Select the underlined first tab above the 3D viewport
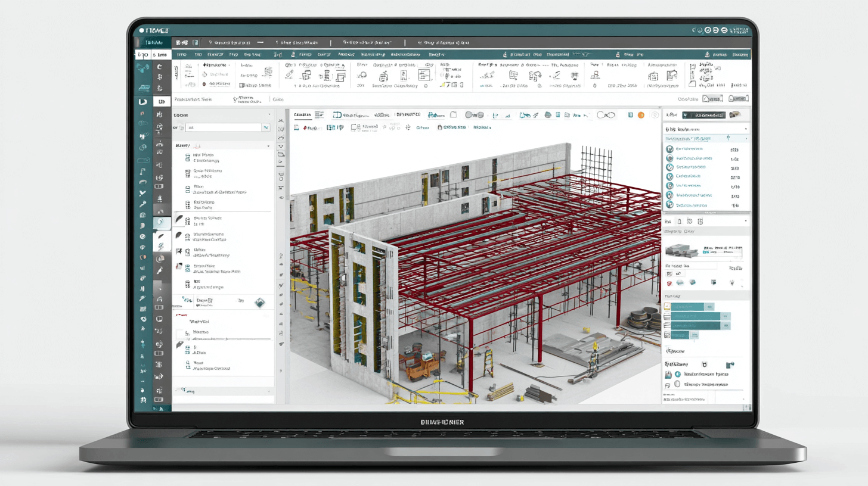This screenshot has height=486, width=868. pyautogui.click(x=303, y=114)
